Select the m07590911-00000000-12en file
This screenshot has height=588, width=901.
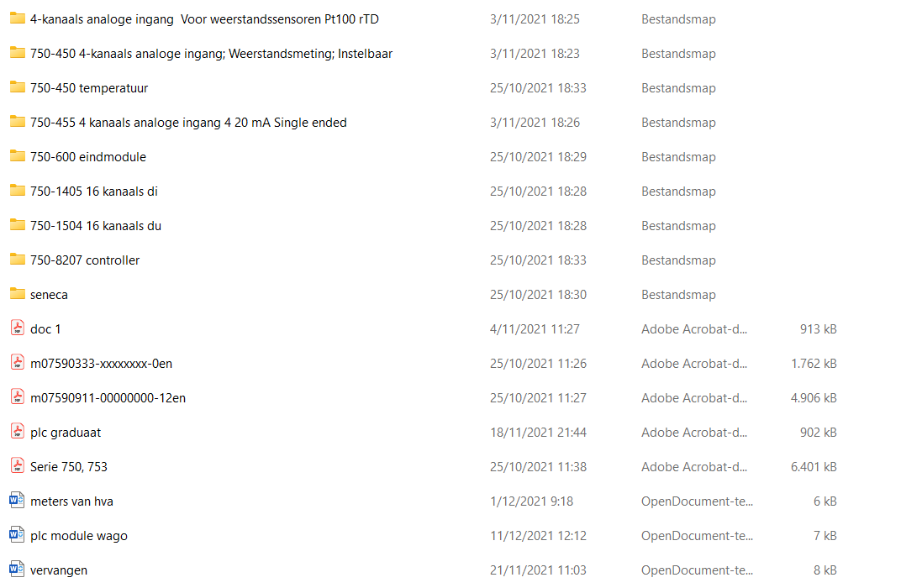[x=108, y=398]
